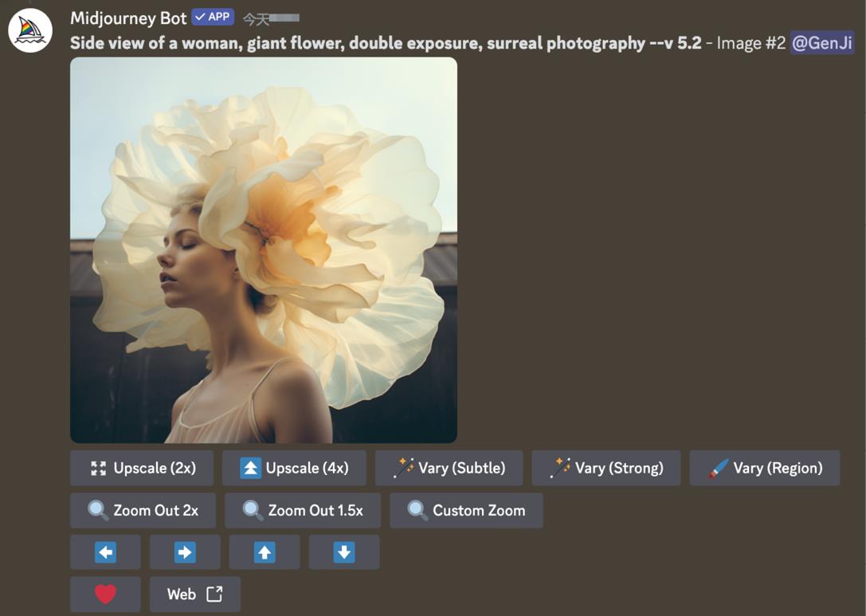Favorite the image with red heart

(x=105, y=594)
